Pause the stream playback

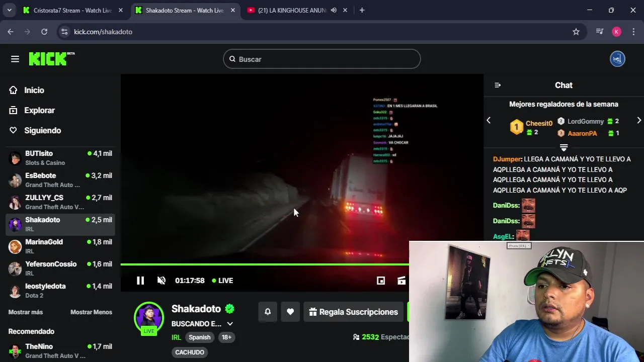[x=140, y=281]
